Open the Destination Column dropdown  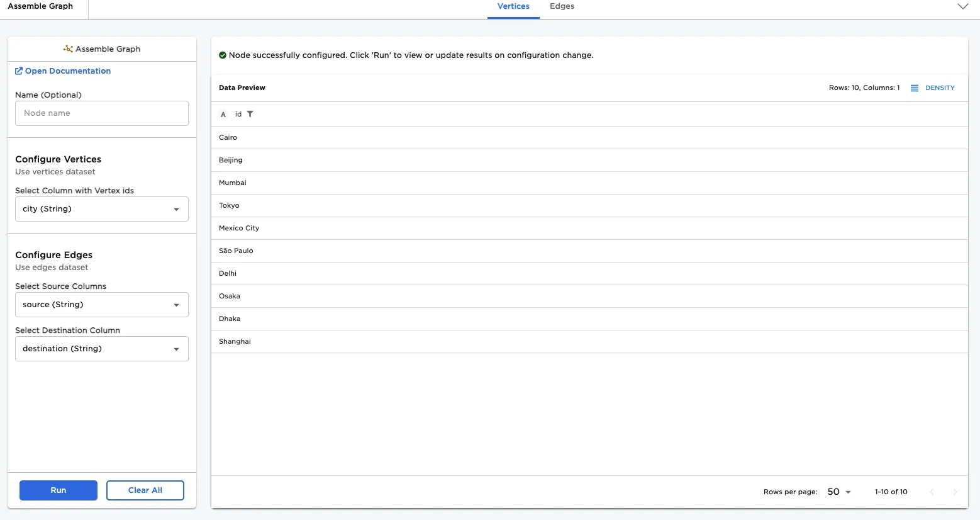tap(101, 349)
